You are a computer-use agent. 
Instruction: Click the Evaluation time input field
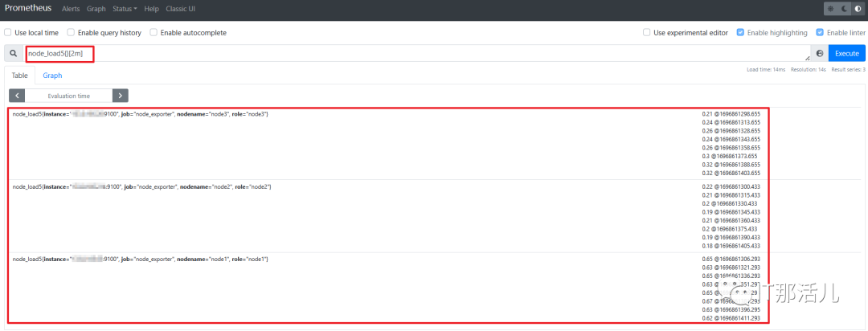pyautogui.click(x=68, y=96)
